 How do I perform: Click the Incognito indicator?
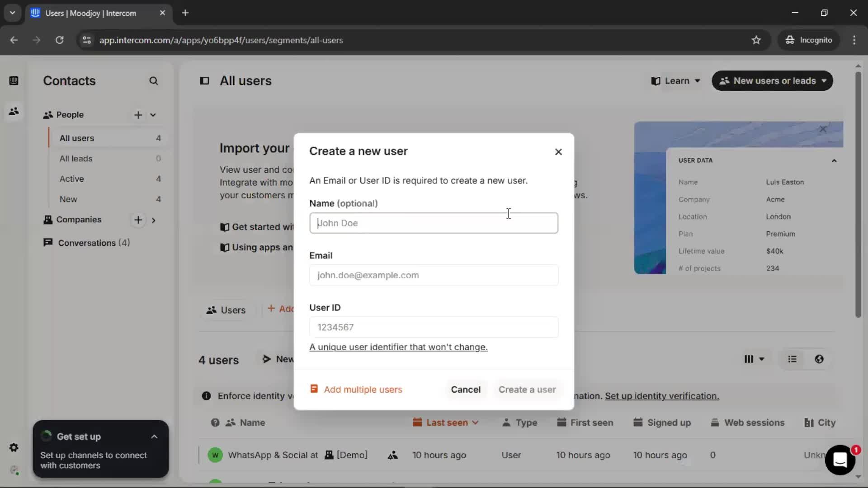coord(809,40)
